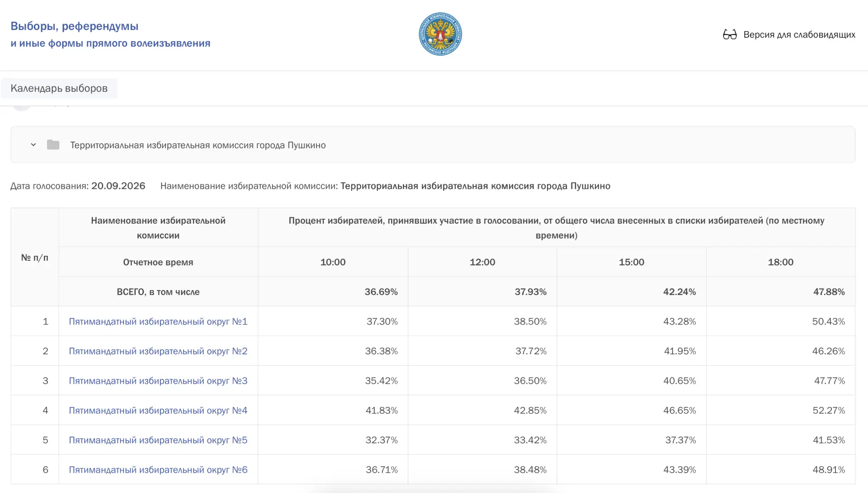Click the 41.83% cell for округ №4
Image resolution: width=868 pixels, height=493 pixels.
point(333,410)
